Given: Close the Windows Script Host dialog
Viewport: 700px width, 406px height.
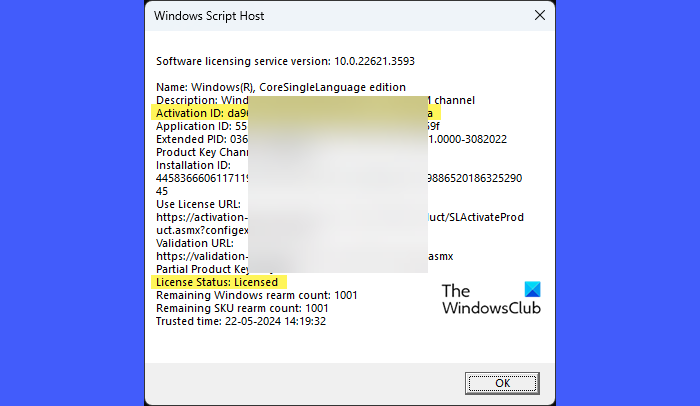Looking at the screenshot, I should pyautogui.click(x=539, y=16).
